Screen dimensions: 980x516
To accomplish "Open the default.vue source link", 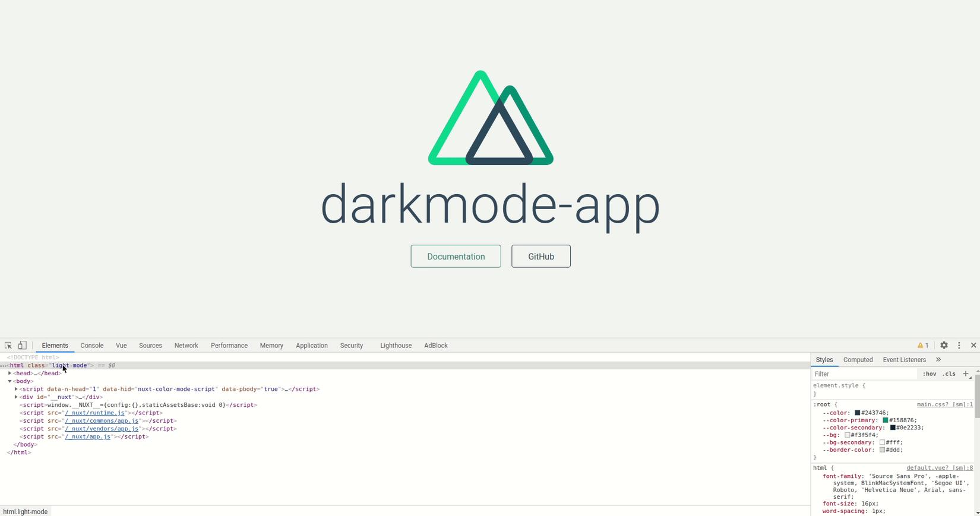I will click(940, 468).
